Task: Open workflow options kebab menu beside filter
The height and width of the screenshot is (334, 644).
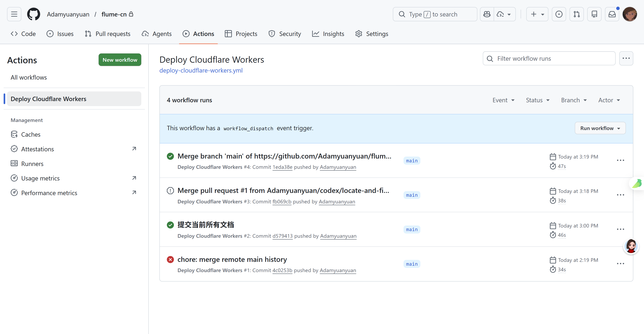Action: [626, 58]
